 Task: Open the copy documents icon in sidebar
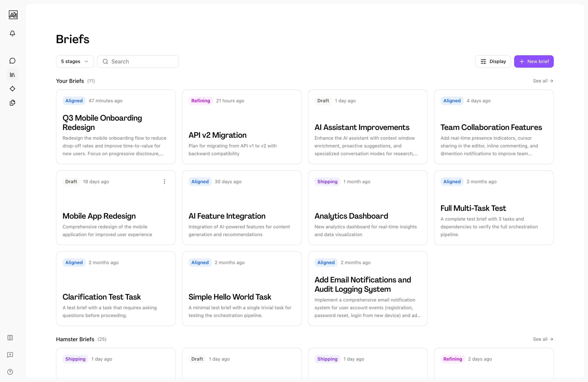point(12,103)
